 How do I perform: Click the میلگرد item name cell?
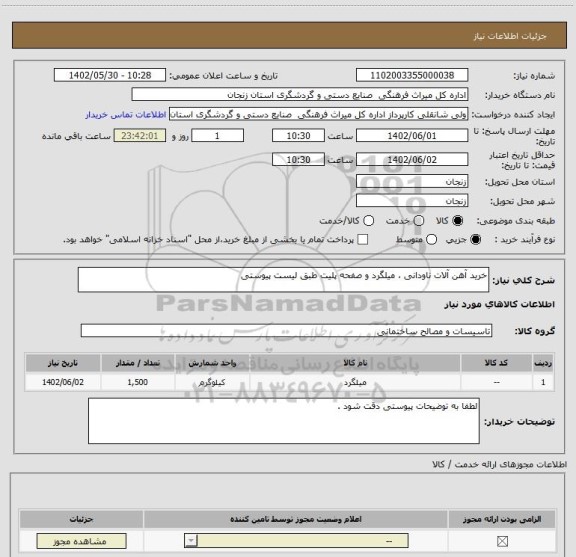tap(355, 382)
